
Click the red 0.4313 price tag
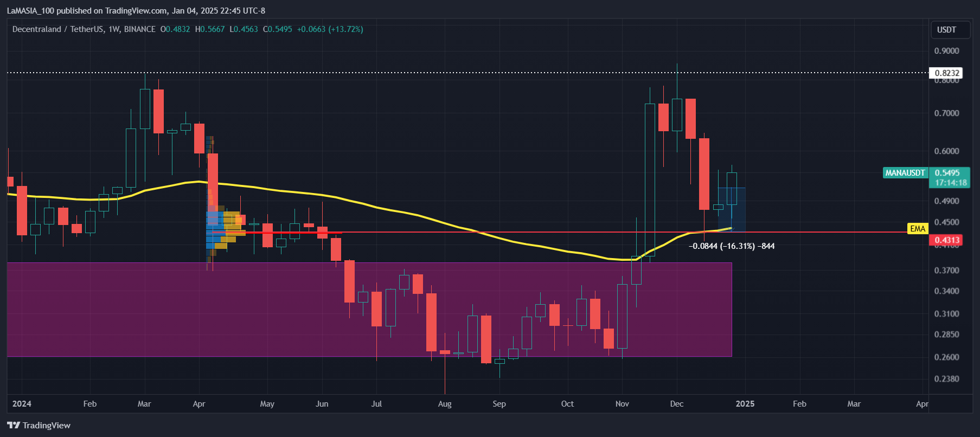pyautogui.click(x=947, y=240)
